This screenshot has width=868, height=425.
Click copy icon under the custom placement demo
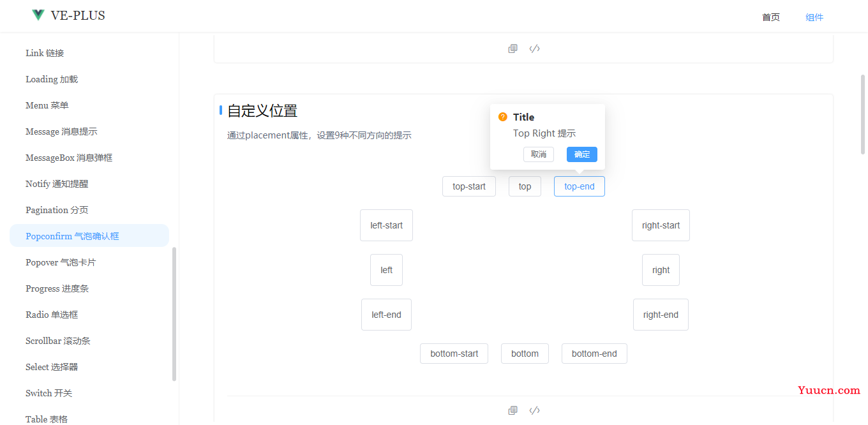(x=513, y=410)
